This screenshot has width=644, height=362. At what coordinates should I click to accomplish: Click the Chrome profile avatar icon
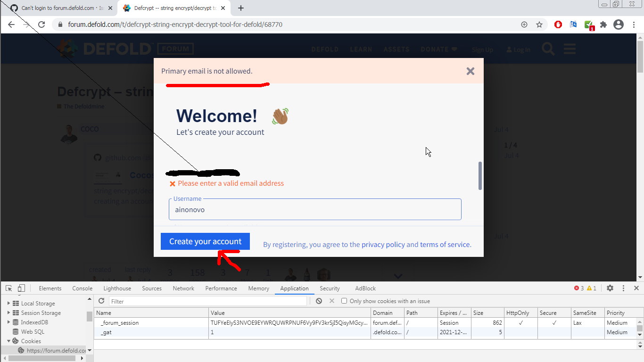pyautogui.click(x=619, y=24)
